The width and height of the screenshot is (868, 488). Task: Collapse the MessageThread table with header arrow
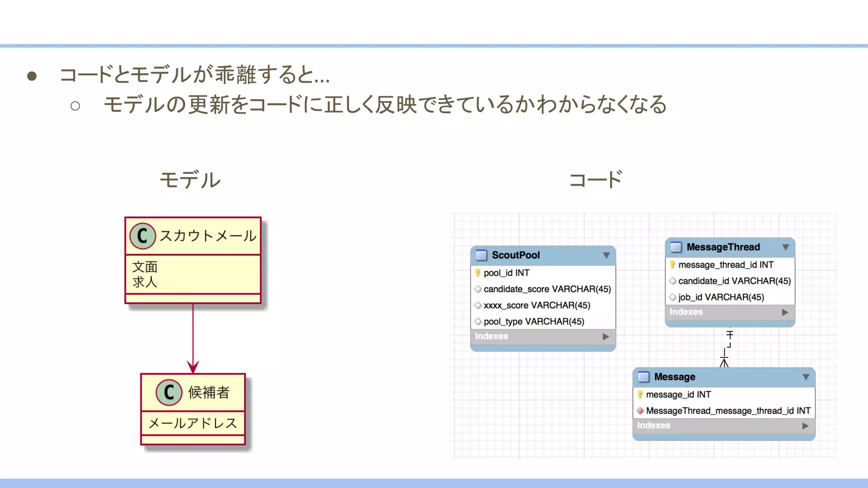click(x=786, y=247)
